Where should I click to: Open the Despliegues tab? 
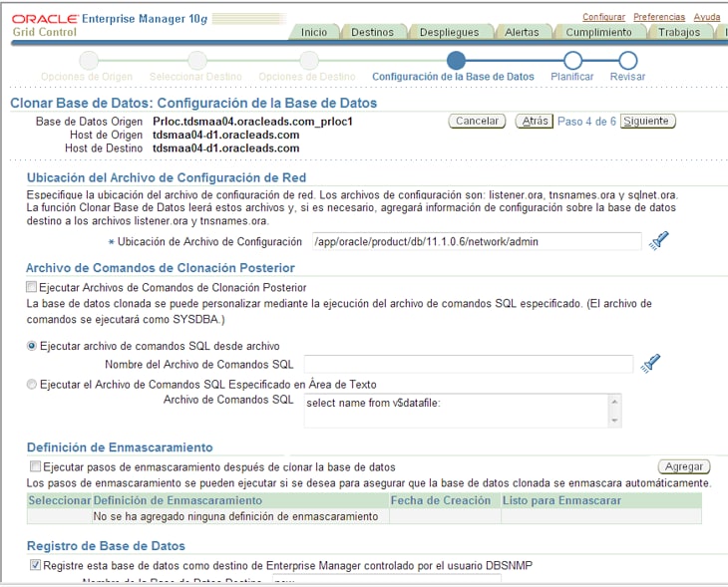[449, 32]
